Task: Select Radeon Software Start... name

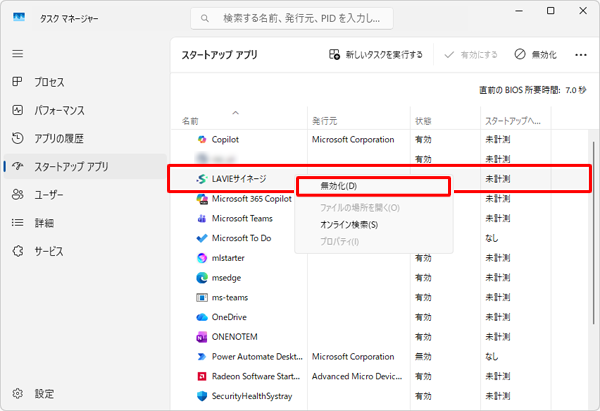Action: point(256,377)
